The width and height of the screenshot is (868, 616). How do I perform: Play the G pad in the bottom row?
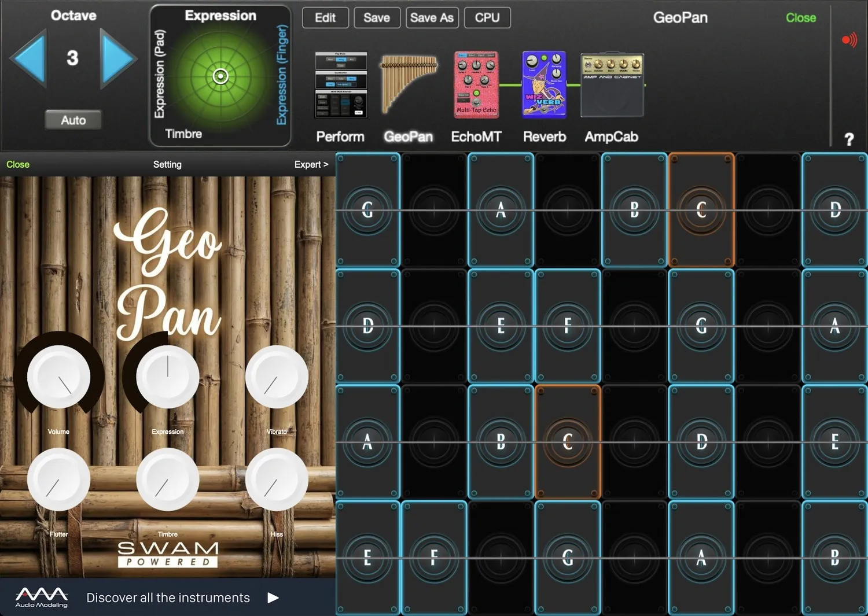[x=568, y=558]
